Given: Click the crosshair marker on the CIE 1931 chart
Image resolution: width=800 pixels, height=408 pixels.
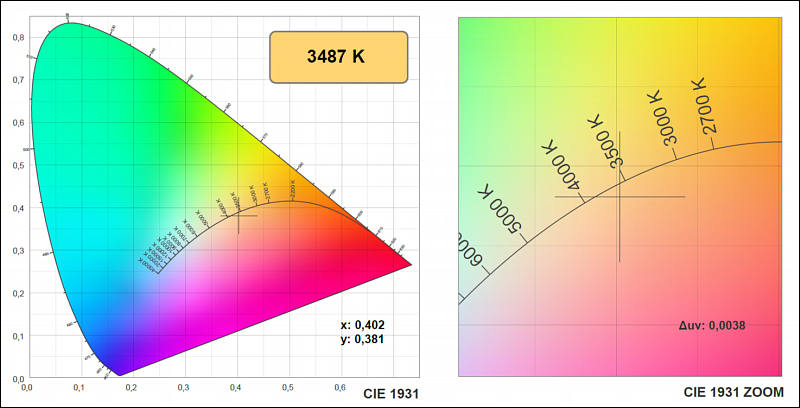Looking at the screenshot, I should tap(238, 216).
